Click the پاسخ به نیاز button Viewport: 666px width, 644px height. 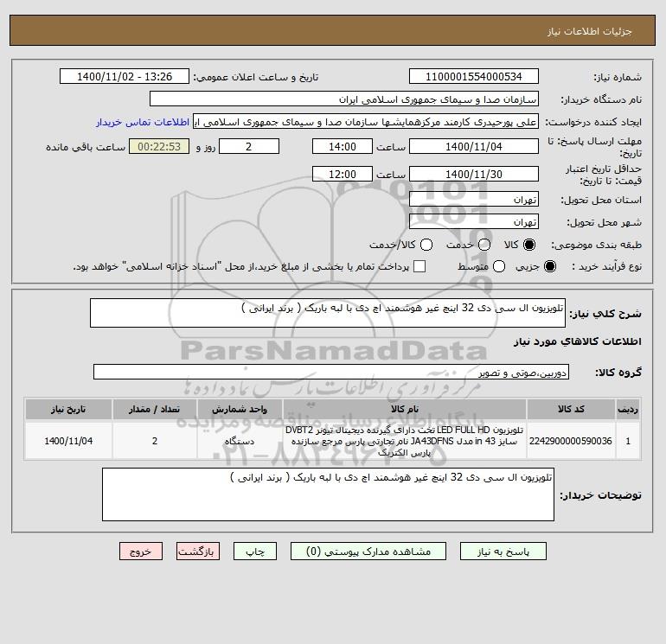503,552
